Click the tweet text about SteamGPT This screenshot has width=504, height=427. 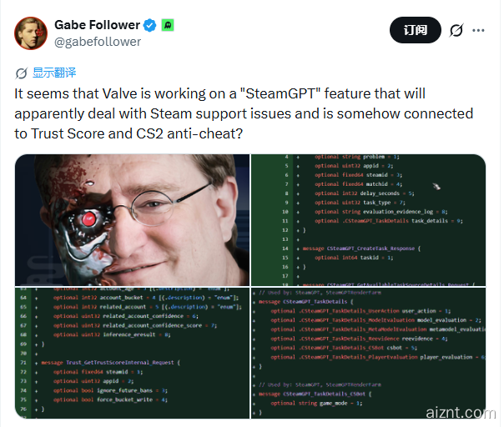click(244, 113)
